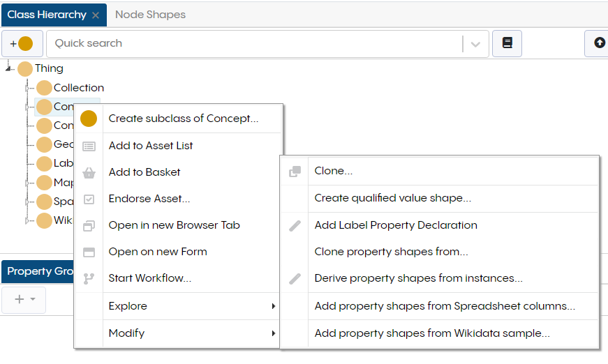Click the workflow branch icon

[x=89, y=279]
